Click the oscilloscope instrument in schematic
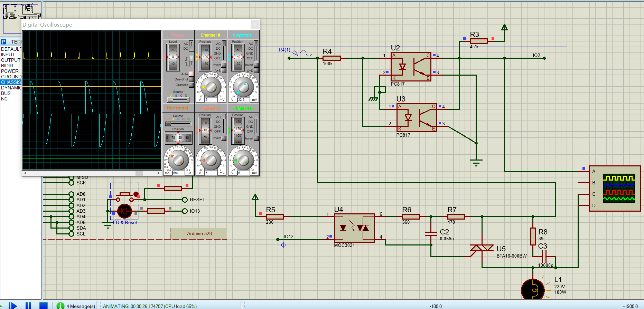Viewport: 644px width, 309px height. pos(615,189)
